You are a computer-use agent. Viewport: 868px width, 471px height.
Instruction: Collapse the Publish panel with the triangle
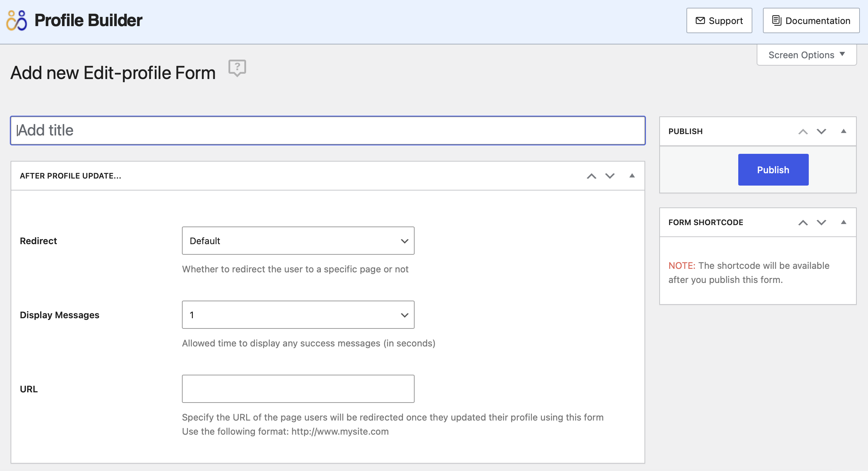(x=844, y=131)
